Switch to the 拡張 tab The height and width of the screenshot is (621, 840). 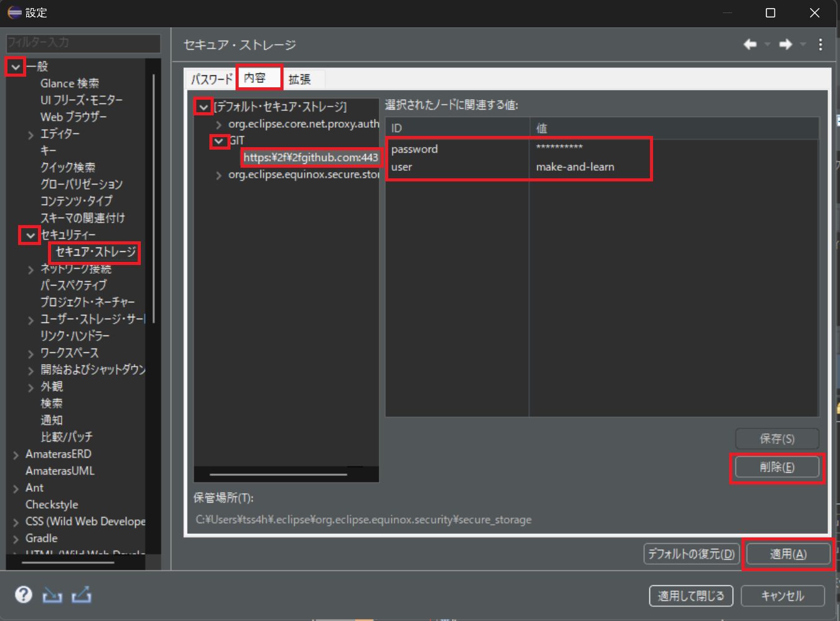(x=300, y=79)
